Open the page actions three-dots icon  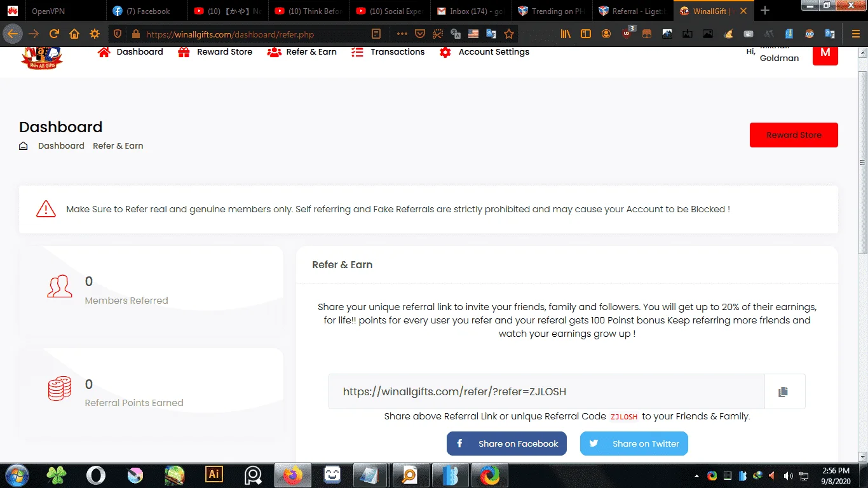[x=402, y=34]
